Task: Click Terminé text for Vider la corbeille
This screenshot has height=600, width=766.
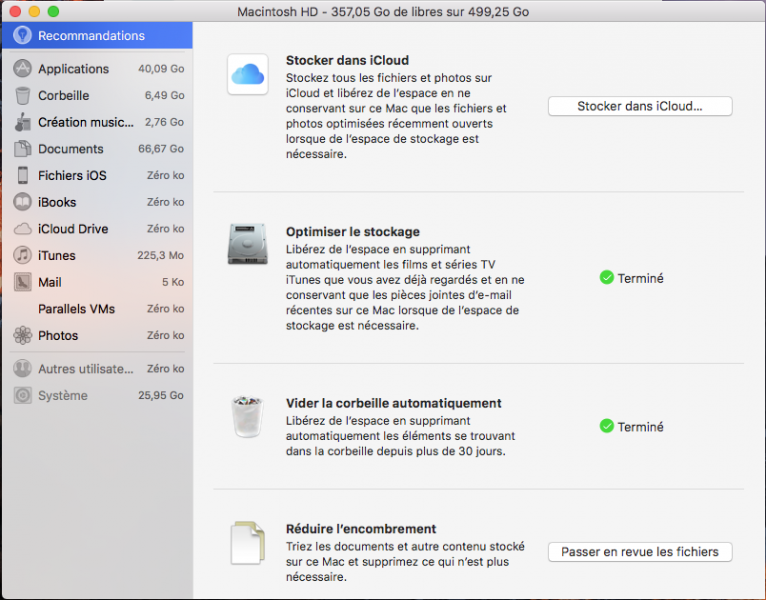Action: point(640,427)
